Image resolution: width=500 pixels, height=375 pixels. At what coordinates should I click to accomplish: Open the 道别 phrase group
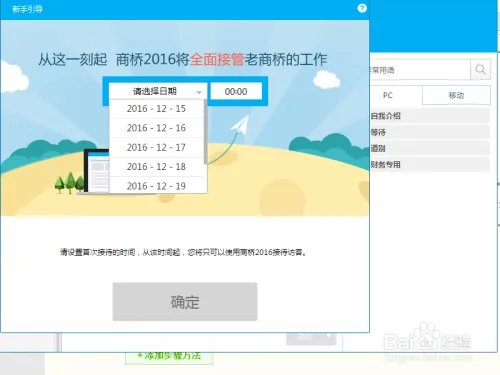[429, 148]
